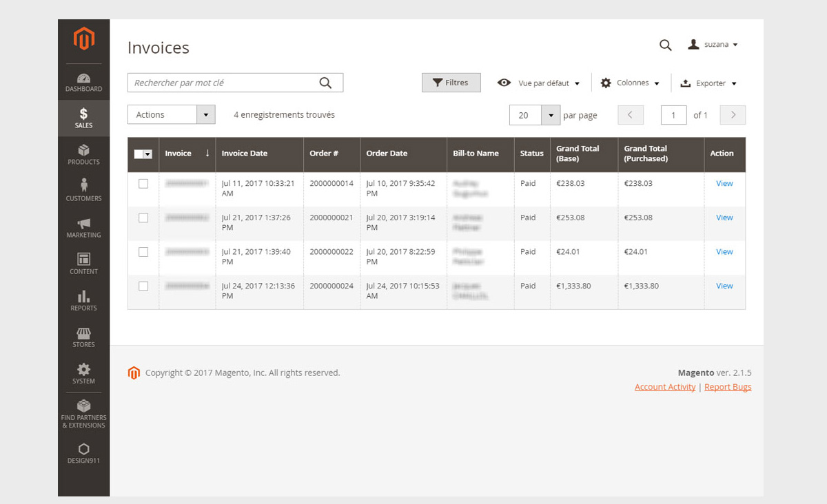Open the Report Bugs link

(728, 387)
